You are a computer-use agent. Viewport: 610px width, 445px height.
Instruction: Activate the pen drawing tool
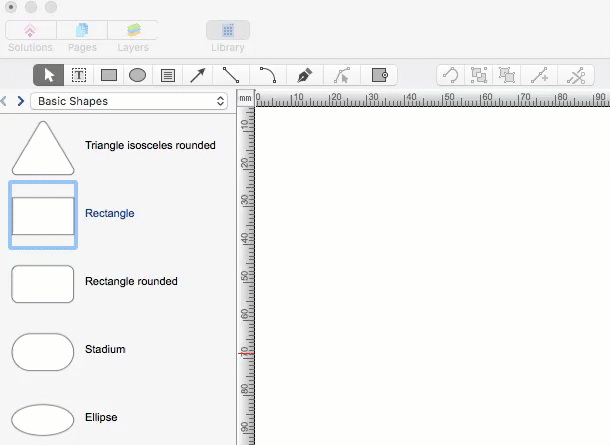click(x=305, y=75)
